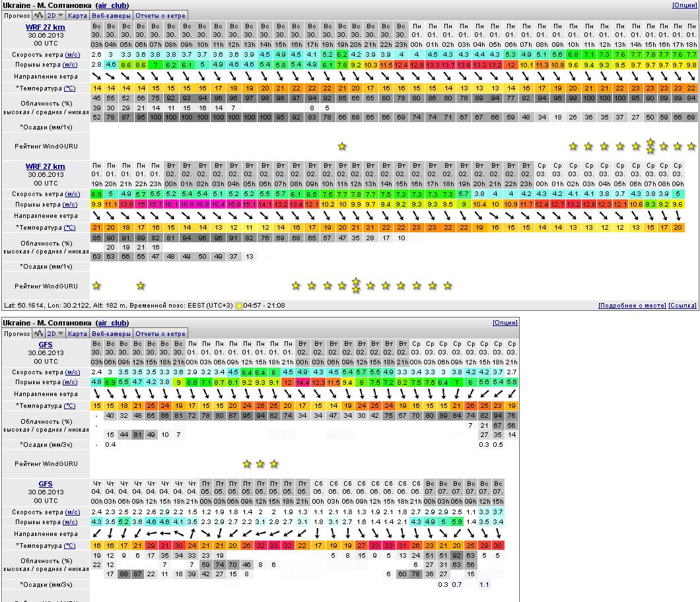The image size is (700, 602).
Task: Open the Подробнее о месте link
Action: click(x=631, y=306)
